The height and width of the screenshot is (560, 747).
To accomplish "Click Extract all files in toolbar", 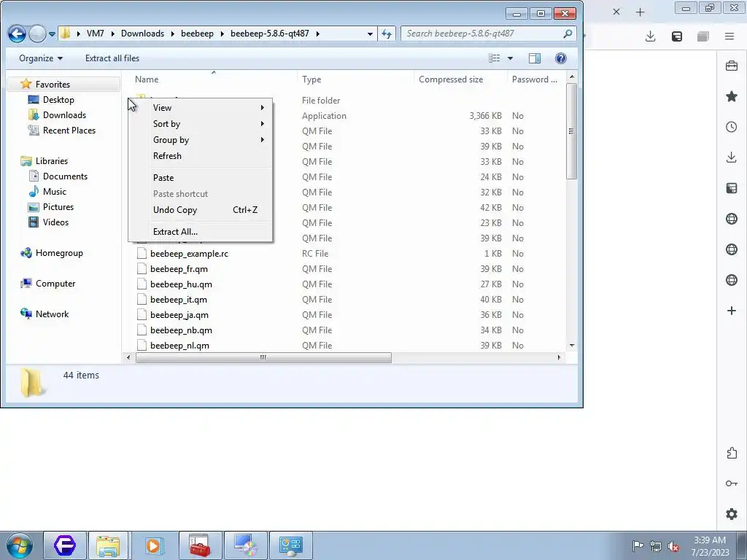I will point(112,58).
